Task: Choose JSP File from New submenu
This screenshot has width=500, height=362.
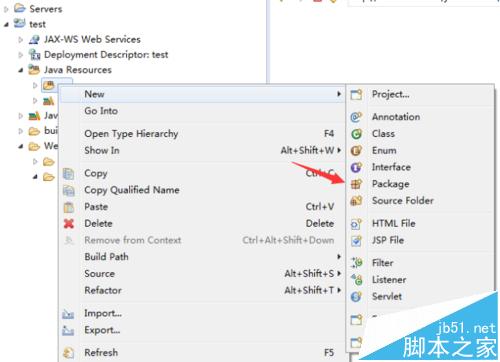Action: tap(420, 240)
